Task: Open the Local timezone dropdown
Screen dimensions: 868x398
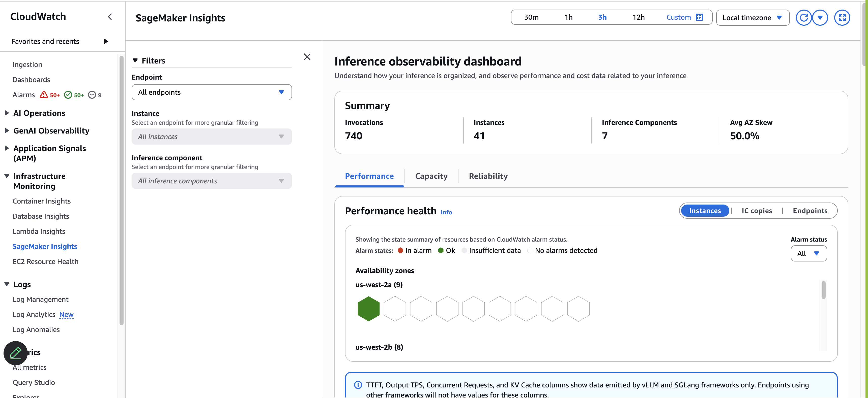Action: [x=753, y=18]
